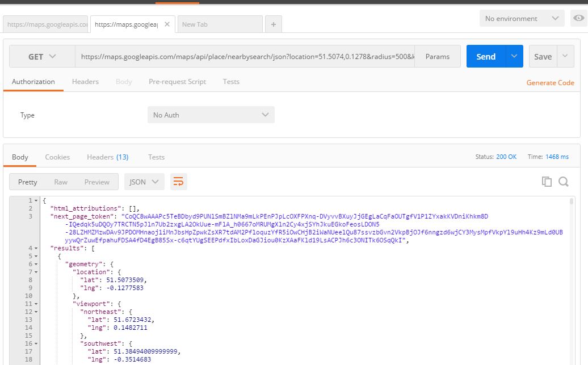This screenshot has width=588, height=365.
Task: Open the response Cookies tab
Action: tap(57, 157)
